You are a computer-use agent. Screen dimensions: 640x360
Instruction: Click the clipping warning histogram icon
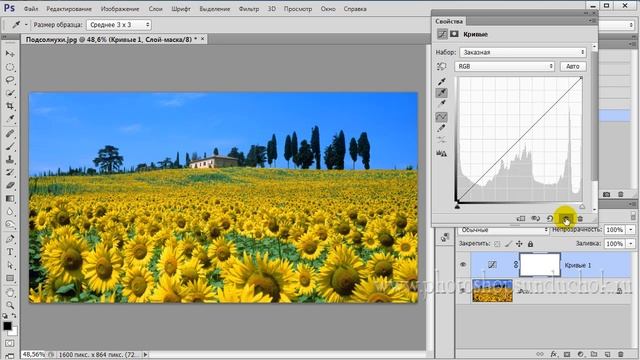click(441, 153)
